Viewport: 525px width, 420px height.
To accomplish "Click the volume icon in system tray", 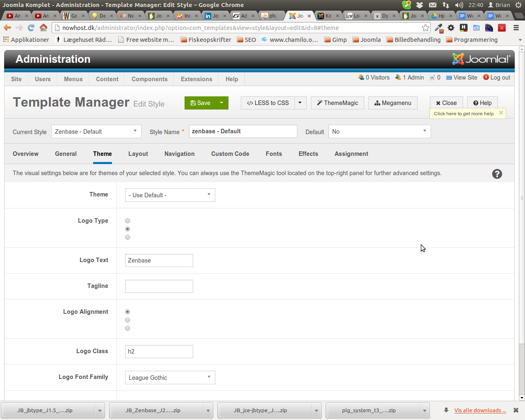I will coord(459,5).
